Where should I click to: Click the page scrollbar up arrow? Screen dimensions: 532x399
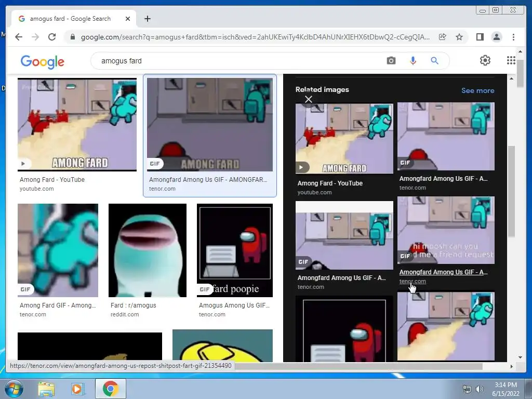(x=520, y=51)
